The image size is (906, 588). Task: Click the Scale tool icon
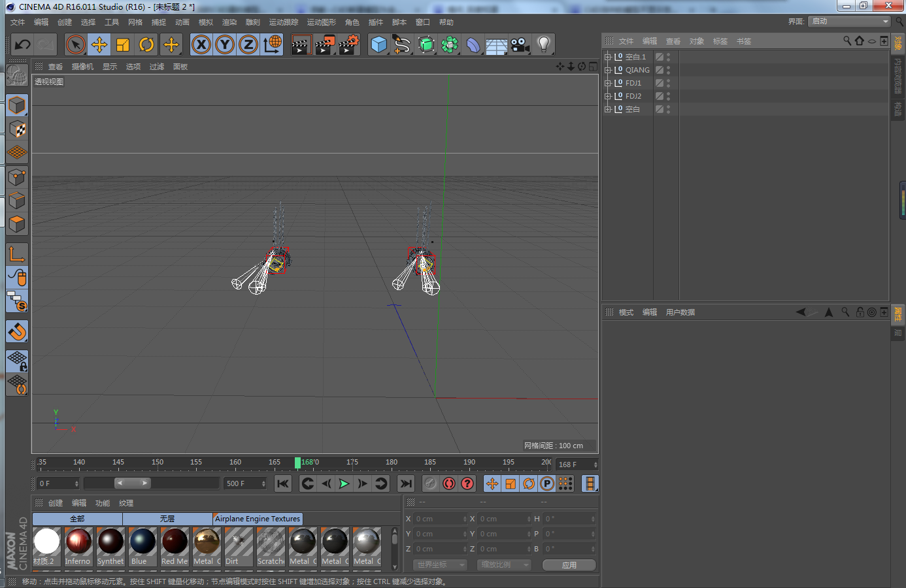(123, 44)
